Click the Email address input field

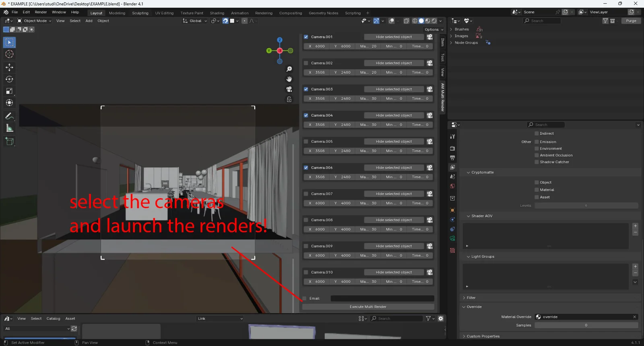click(382, 299)
